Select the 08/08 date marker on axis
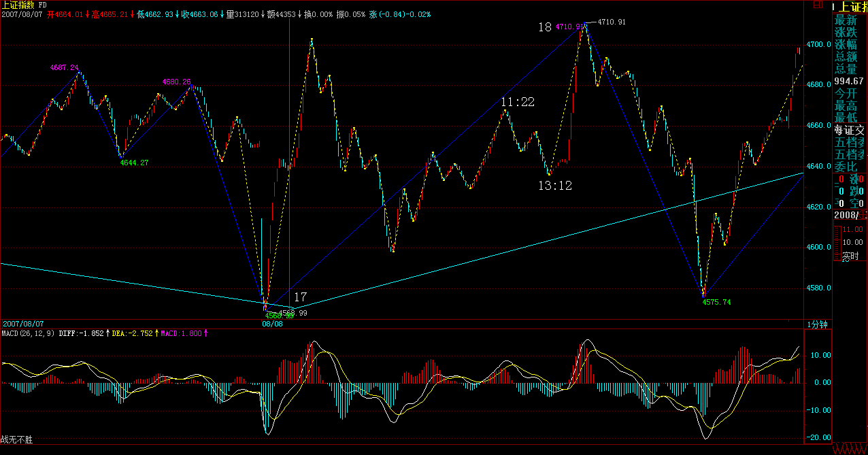 coord(272,324)
